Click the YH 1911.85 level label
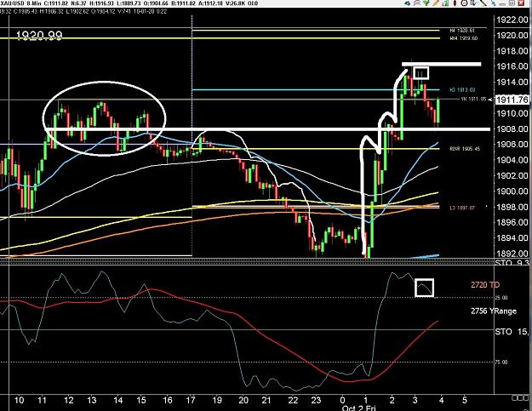The width and height of the screenshot is (532, 411). [474, 99]
